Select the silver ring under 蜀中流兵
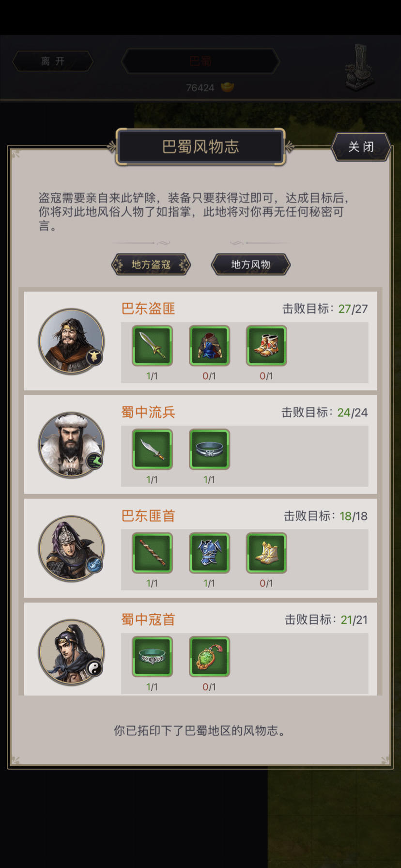Image resolution: width=401 pixels, height=868 pixels. 209,449
